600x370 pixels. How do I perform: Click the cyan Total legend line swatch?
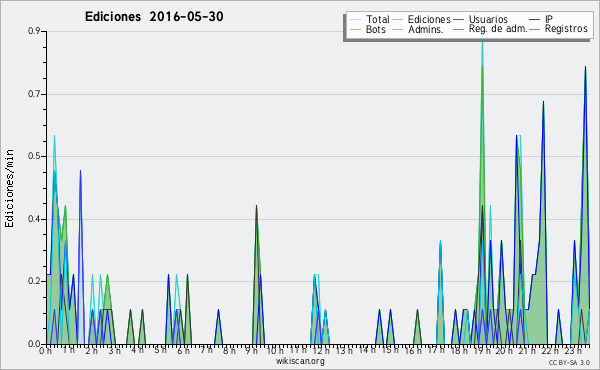[x=355, y=19]
